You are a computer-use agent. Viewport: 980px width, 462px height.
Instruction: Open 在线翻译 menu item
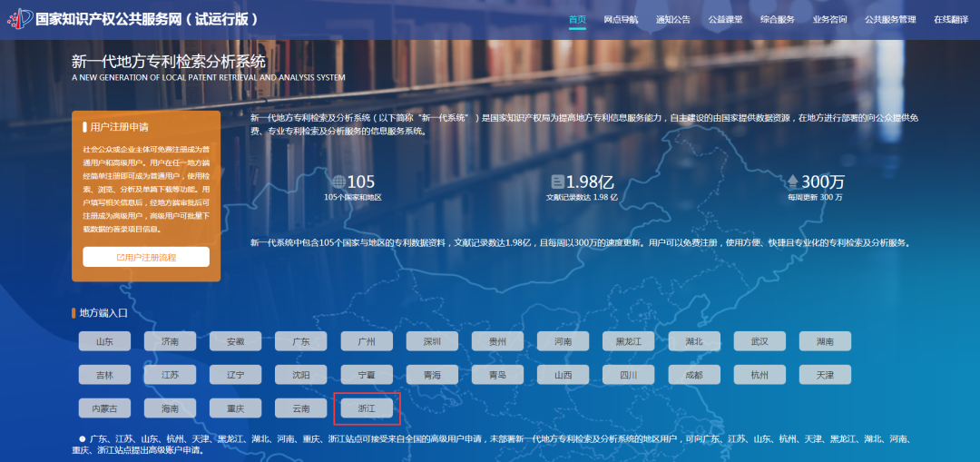[x=951, y=19]
